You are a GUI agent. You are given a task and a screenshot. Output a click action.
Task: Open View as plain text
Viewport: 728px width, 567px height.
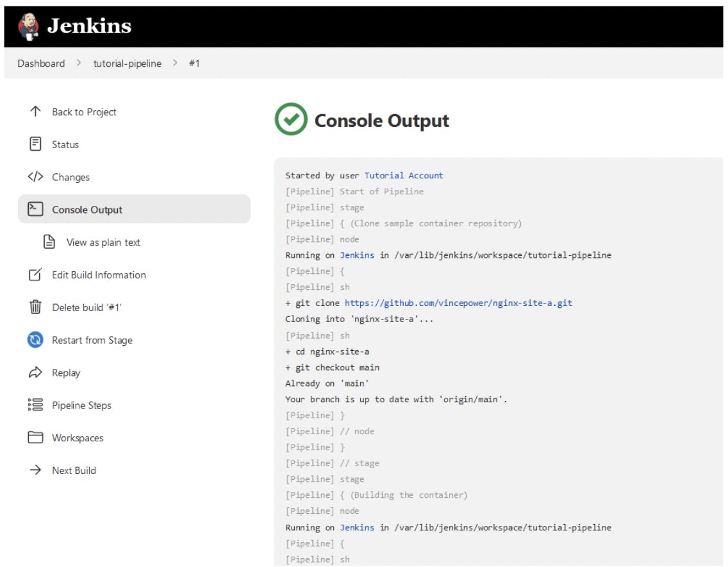point(103,242)
